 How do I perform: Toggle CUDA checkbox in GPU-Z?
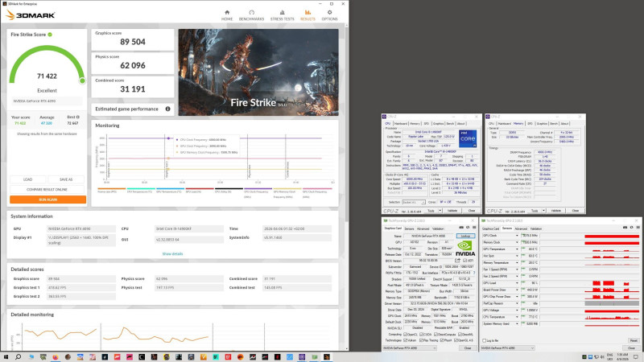pyautogui.click(x=421, y=334)
